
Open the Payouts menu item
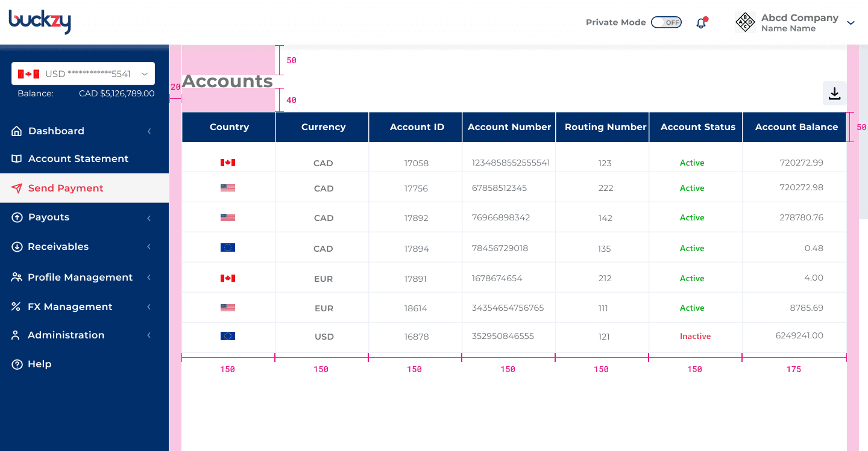pyautogui.click(x=49, y=217)
